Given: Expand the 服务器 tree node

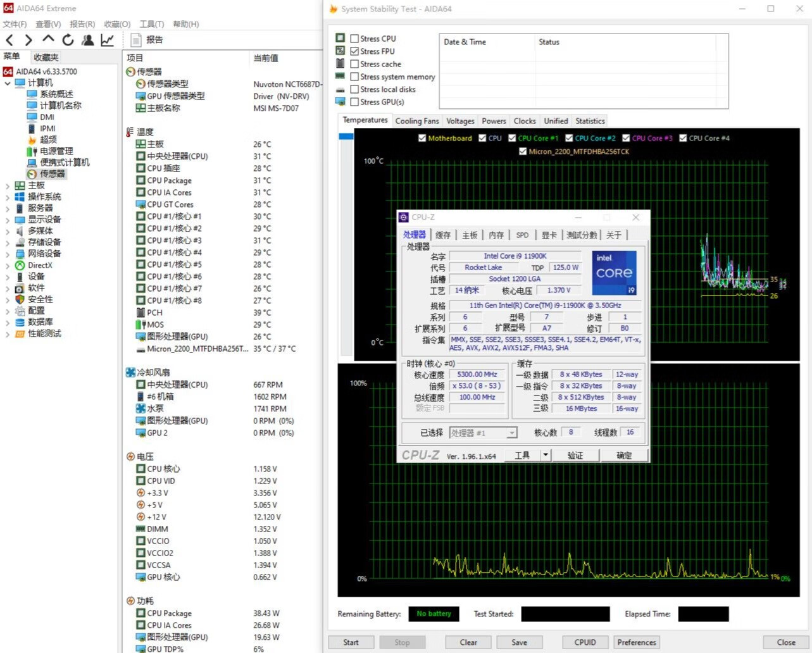Looking at the screenshot, I should 7,208.
